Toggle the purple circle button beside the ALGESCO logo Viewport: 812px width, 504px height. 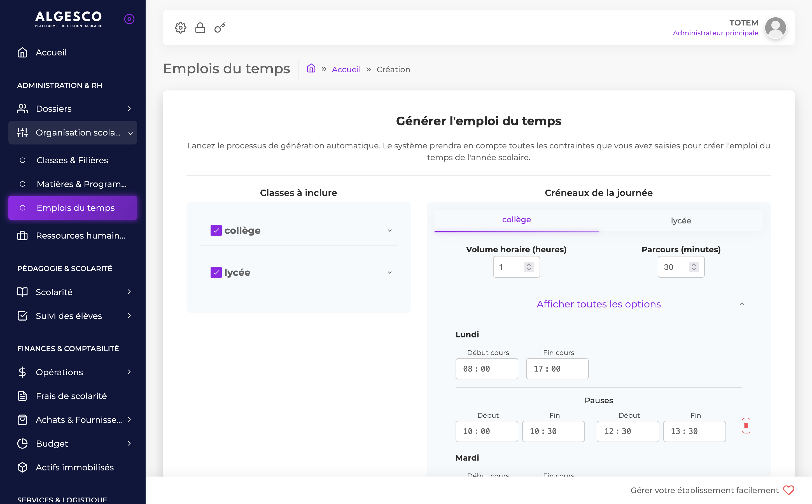(129, 19)
